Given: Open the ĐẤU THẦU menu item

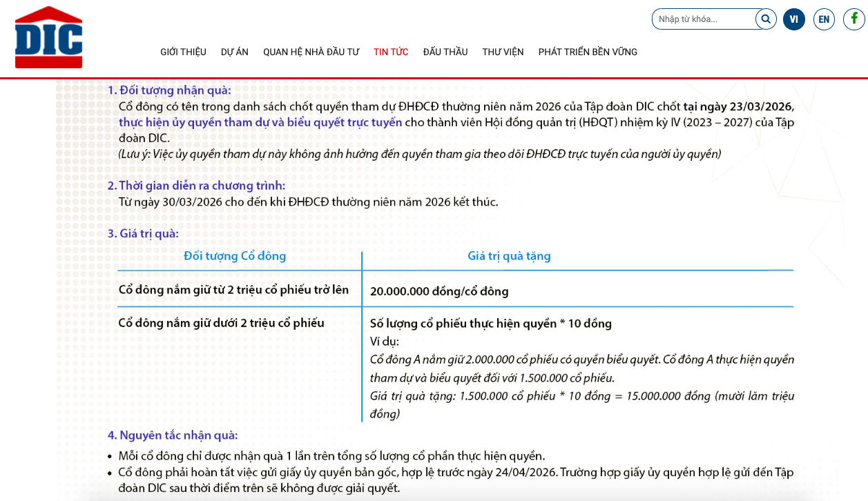Looking at the screenshot, I should click(445, 52).
